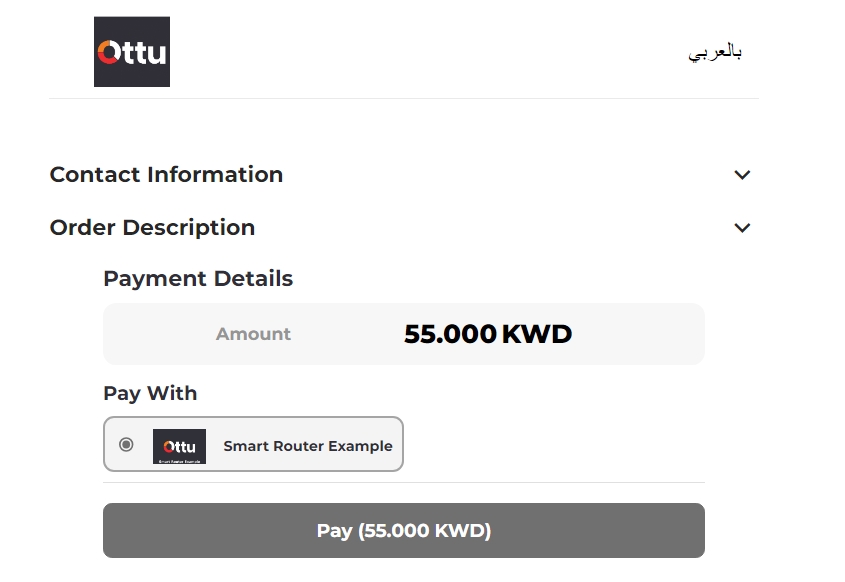This screenshot has height=582, width=845.
Task: Click the gray Amount label
Action: coord(253,334)
